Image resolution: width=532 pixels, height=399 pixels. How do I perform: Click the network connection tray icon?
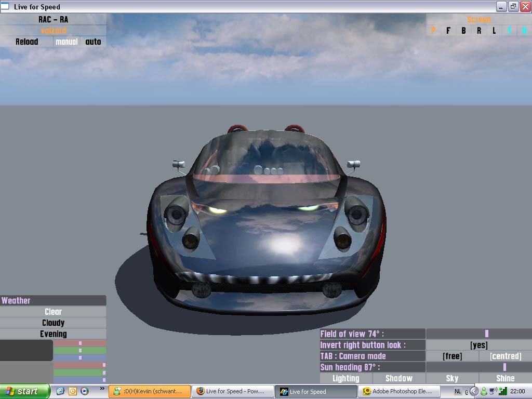pyautogui.click(x=493, y=391)
